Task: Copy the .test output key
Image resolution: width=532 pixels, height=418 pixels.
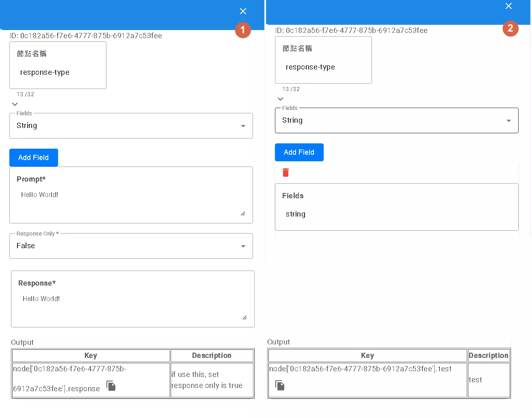Action: click(x=280, y=385)
